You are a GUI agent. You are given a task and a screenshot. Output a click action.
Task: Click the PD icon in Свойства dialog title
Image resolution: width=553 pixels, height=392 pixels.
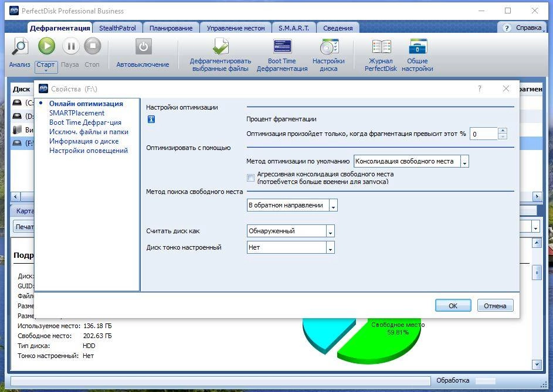[43, 88]
